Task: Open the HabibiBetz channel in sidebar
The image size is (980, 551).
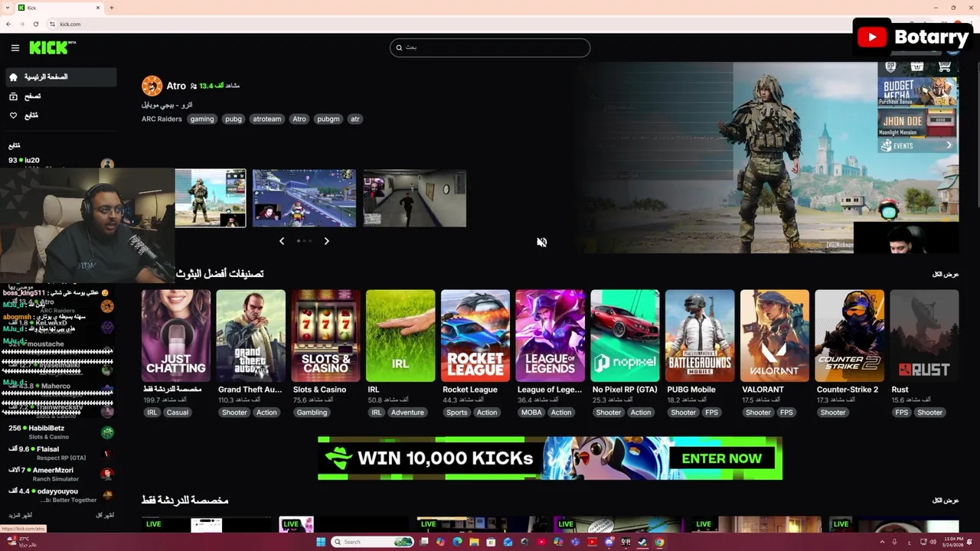Action: (x=60, y=432)
